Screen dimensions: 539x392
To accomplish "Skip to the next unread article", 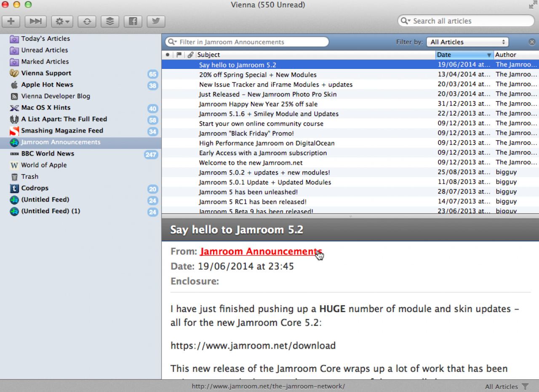I will (x=35, y=21).
